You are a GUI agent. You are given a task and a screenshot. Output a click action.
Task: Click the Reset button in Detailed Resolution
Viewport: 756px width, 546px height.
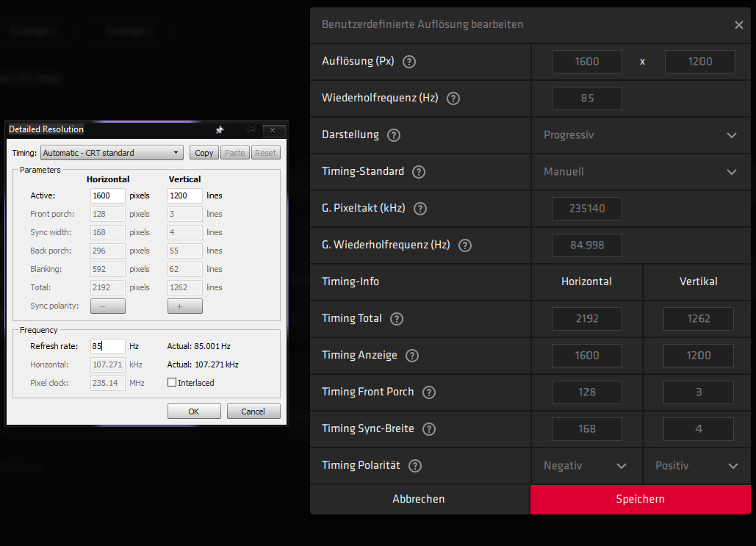pyautogui.click(x=266, y=153)
